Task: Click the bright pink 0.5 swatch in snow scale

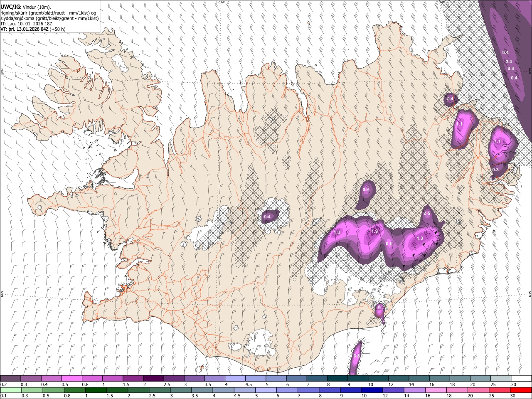Action: point(71,379)
